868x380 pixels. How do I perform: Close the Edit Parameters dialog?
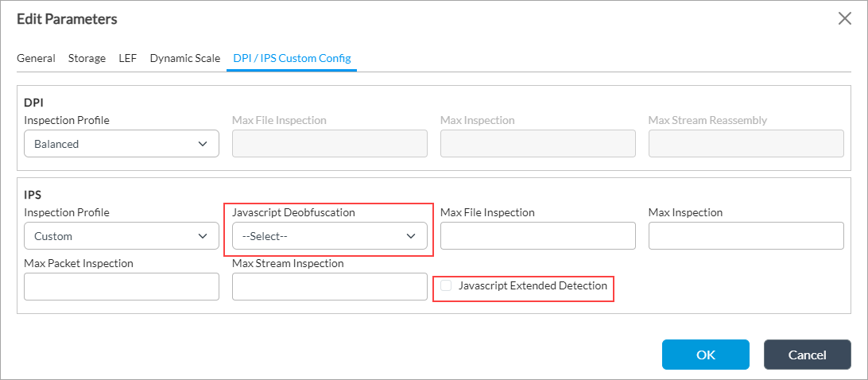844,19
